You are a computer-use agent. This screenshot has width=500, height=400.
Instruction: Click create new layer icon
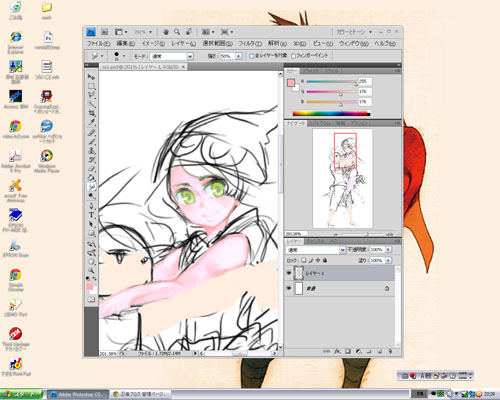tap(380, 351)
